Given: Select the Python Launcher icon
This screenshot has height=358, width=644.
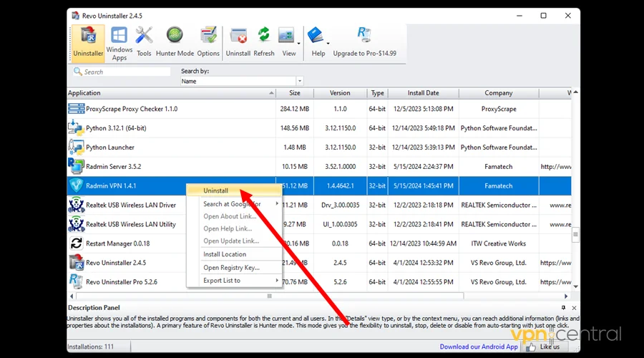Looking at the screenshot, I should coord(76,147).
